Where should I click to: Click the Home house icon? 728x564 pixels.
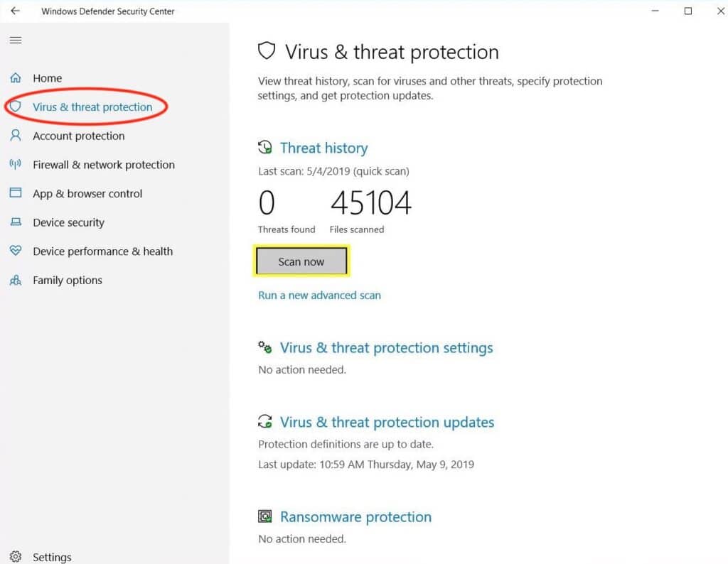point(16,78)
